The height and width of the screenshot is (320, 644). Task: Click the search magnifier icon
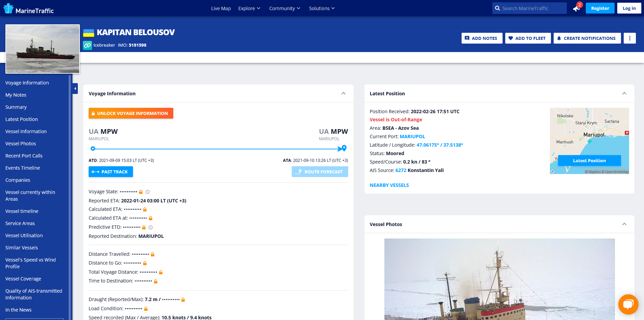pyautogui.click(x=497, y=8)
